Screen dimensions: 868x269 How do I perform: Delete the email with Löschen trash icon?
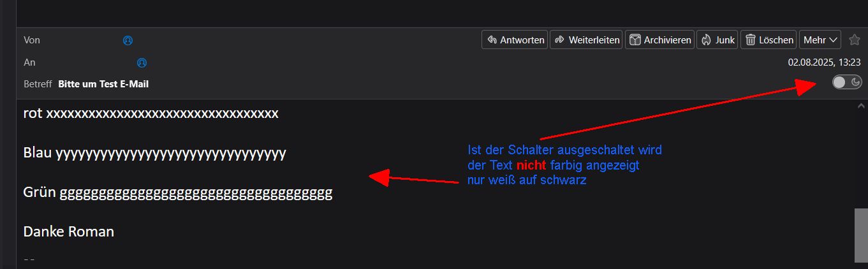pyautogui.click(x=769, y=40)
